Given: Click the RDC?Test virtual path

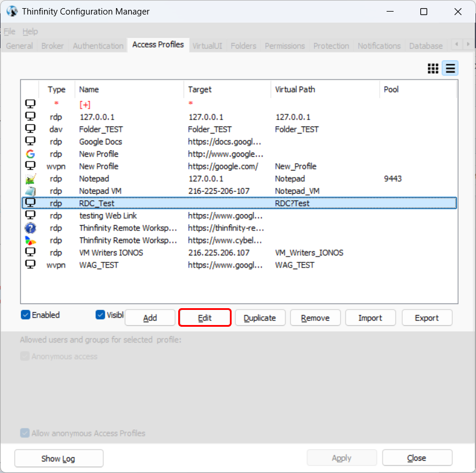Looking at the screenshot, I should (x=293, y=203).
